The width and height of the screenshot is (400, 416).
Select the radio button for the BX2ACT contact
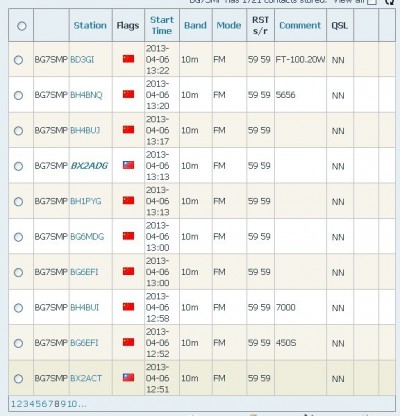click(19, 379)
